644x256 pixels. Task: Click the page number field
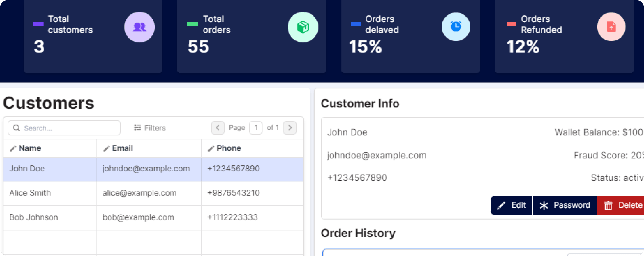256,128
